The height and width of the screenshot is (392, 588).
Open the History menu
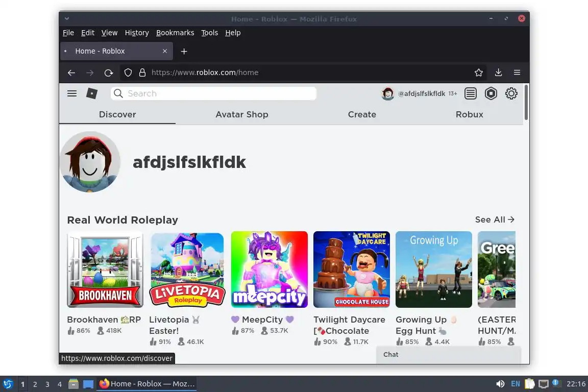[x=137, y=33]
